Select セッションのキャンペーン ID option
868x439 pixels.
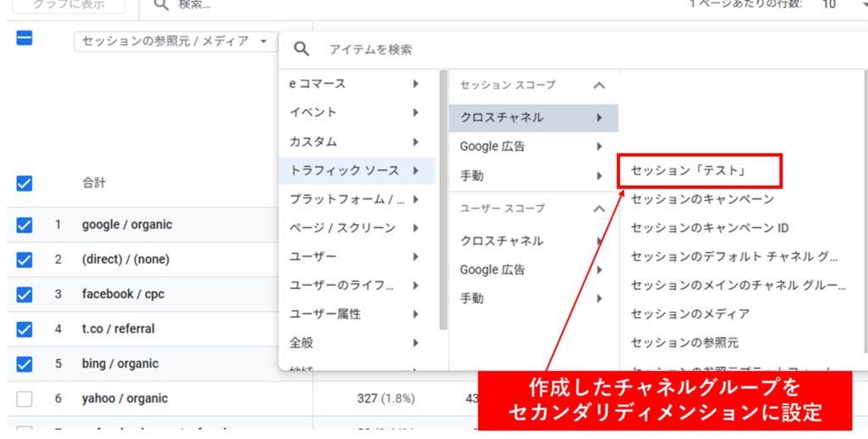click(709, 228)
